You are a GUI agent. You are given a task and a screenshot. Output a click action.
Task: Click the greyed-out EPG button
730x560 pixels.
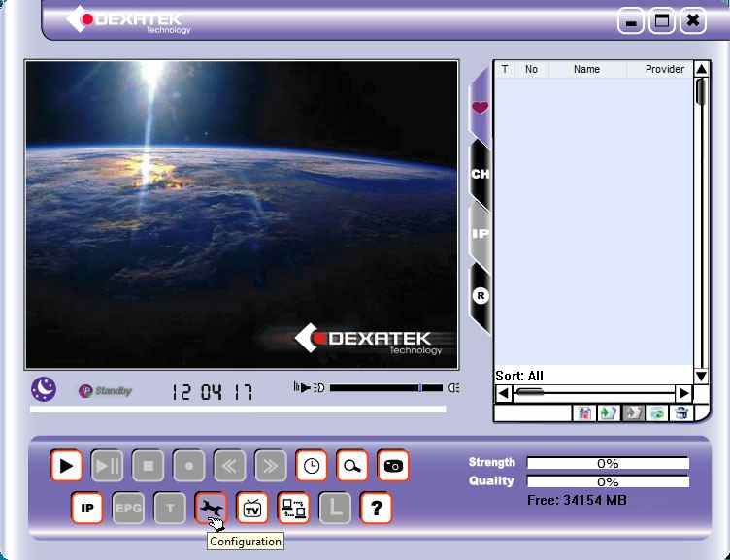pyautogui.click(x=128, y=508)
